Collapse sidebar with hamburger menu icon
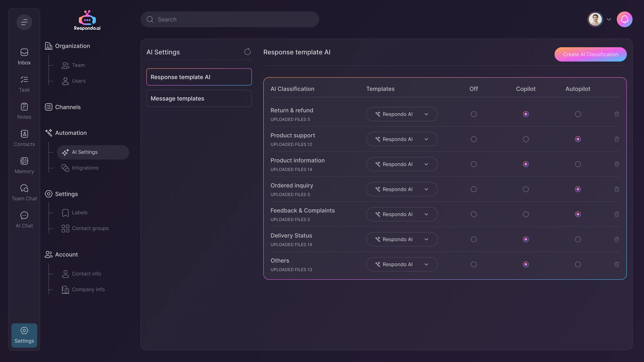 point(24,22)
